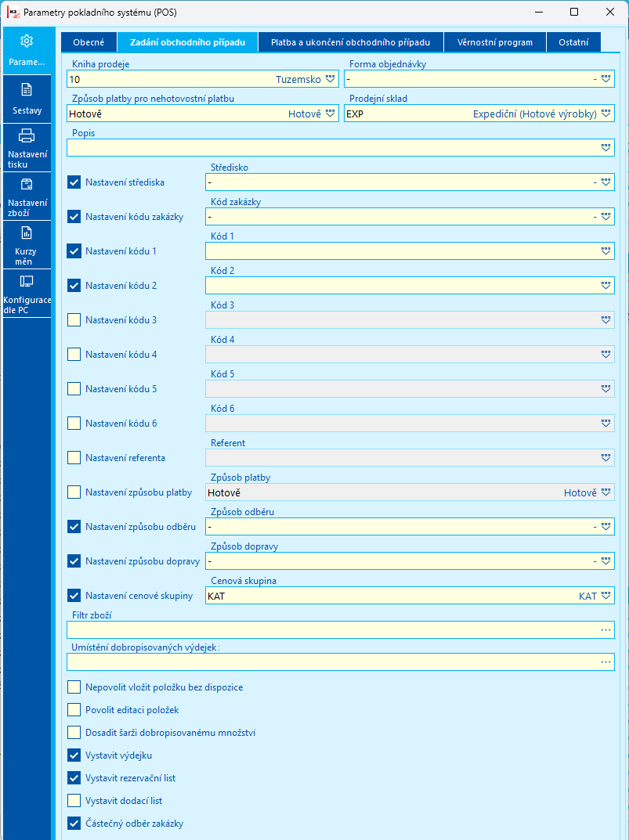629x840 pixels.
Task: Switch to the Obecné tab
Action: coord(89,42)
